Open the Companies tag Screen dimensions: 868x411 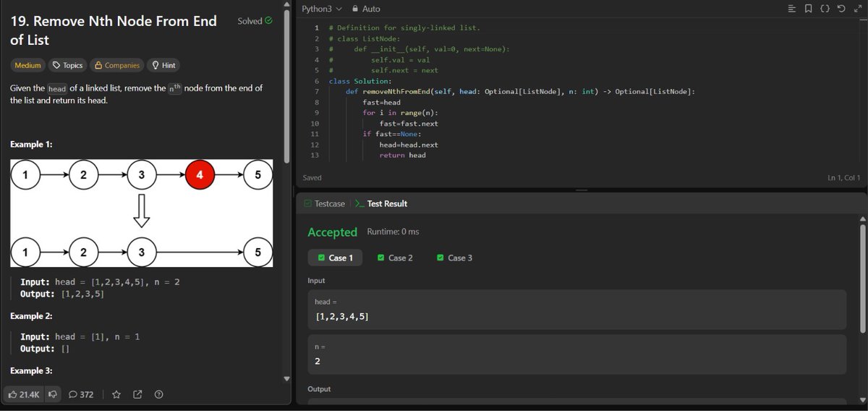pos(116,65)
